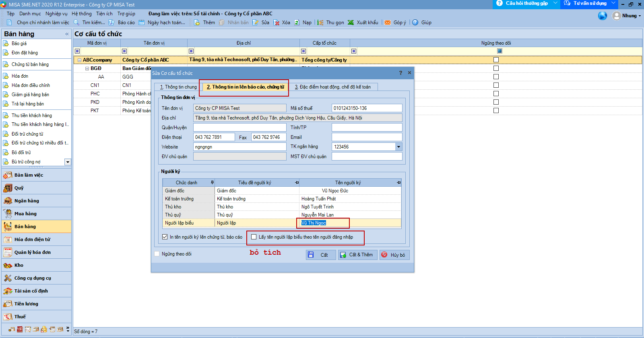Click the Xóa delete toolbar button
The image size is (644, 338).
[282, 23]
